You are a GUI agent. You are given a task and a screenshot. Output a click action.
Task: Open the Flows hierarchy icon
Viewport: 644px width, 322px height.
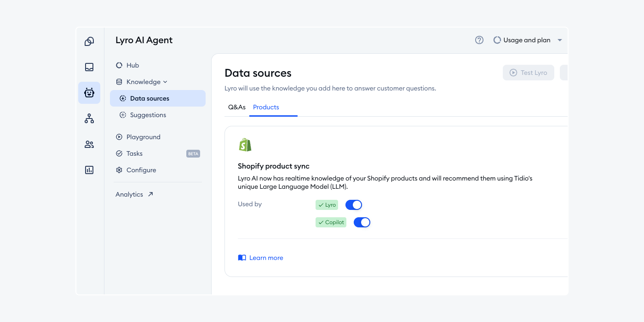click(89, 119)
